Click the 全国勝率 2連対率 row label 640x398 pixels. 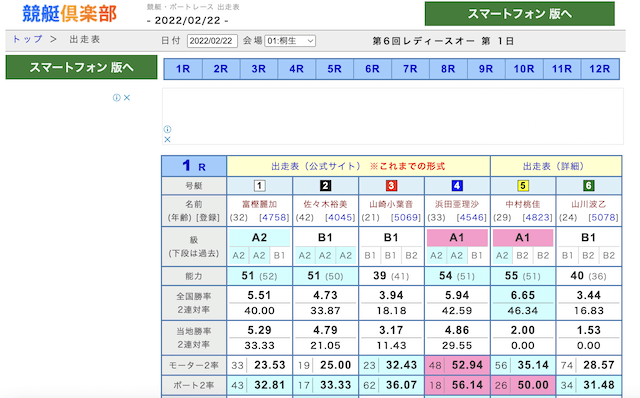point(194,303)
